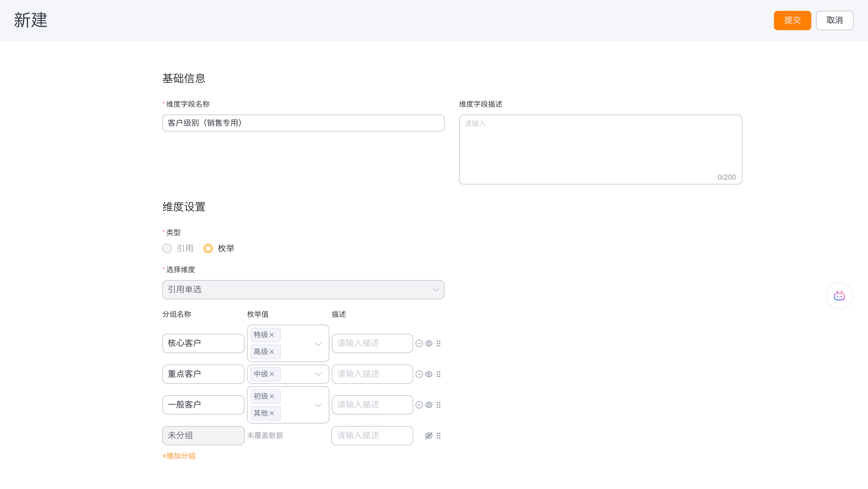Click +增加分组 to add a group
868x489 pixels.
click(179, 456)
